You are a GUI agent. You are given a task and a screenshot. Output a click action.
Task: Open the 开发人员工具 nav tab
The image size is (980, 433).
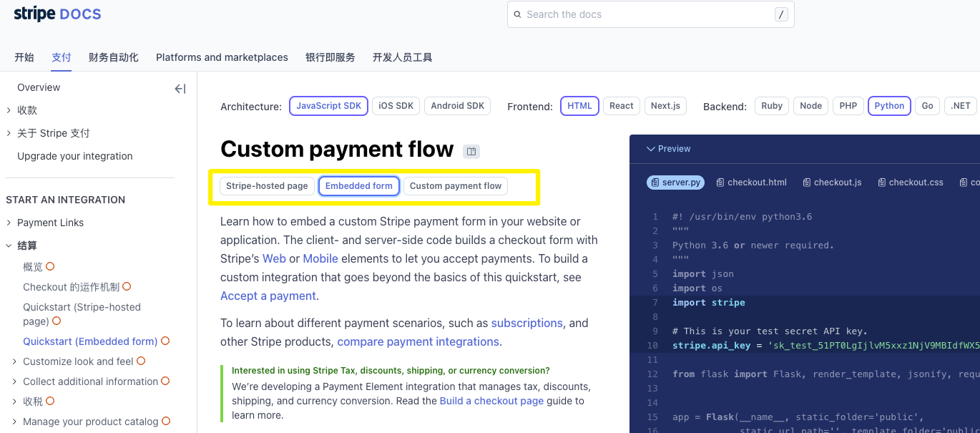pyautogui.click(x=403, y=57)
